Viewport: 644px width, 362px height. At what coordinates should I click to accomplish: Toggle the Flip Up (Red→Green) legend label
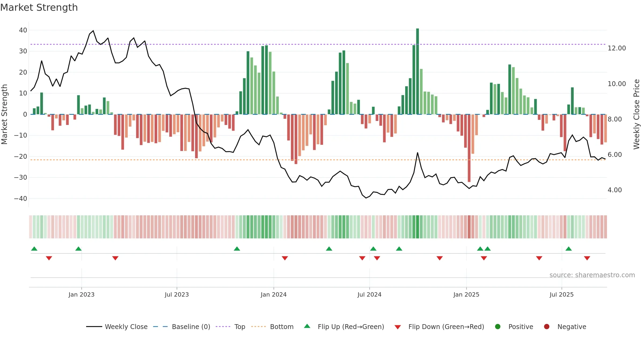coord(351,327)
